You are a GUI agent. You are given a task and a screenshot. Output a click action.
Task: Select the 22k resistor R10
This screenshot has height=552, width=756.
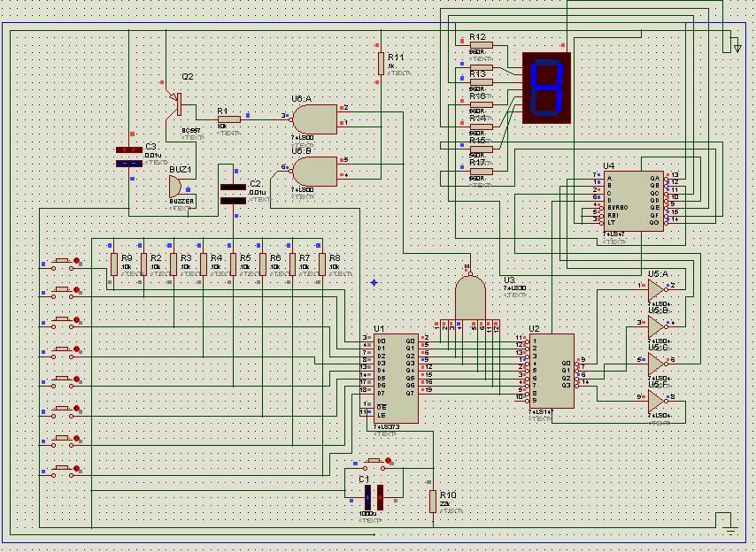[433, 502]
